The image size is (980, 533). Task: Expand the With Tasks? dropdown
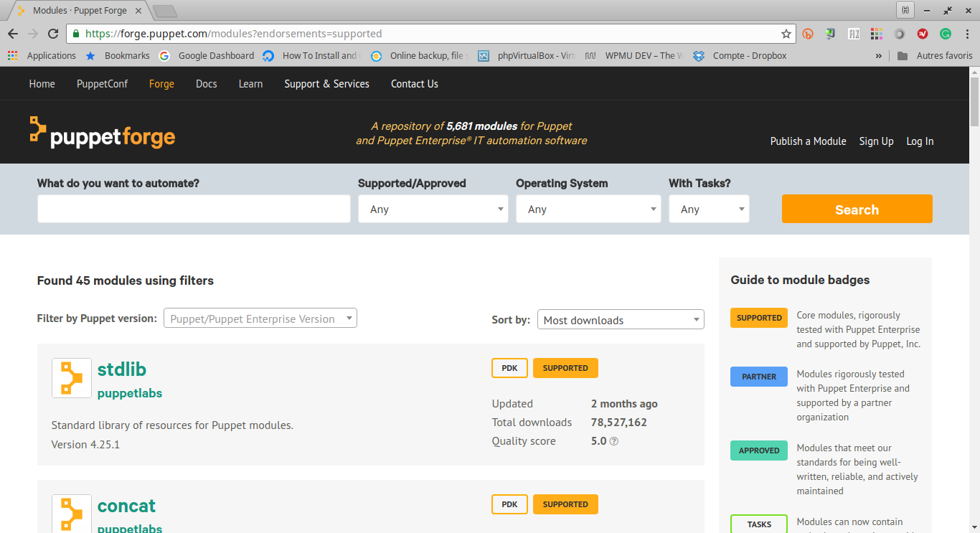[x=709, y=209]
